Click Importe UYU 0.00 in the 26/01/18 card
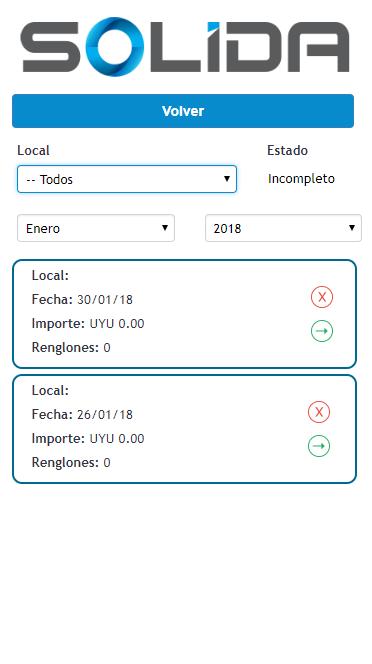The width and height of the screenshot is (372, 664). click(88, 439)
